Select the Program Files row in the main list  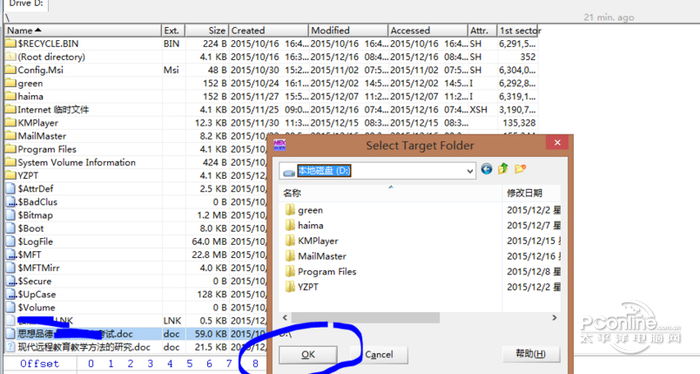(135, 149)
